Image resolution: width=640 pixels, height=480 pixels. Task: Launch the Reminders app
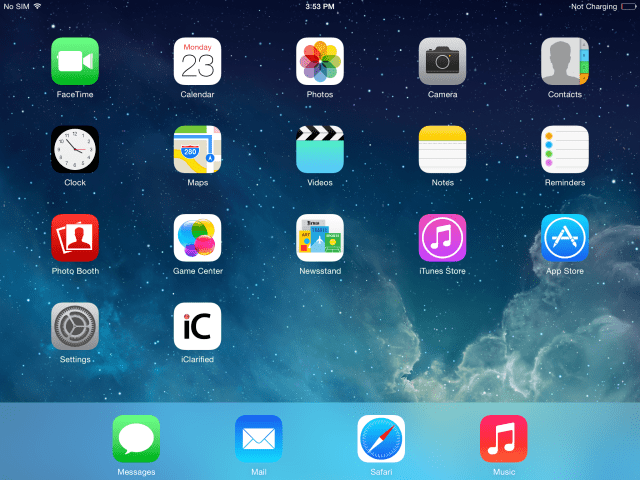tap(565, 149)
